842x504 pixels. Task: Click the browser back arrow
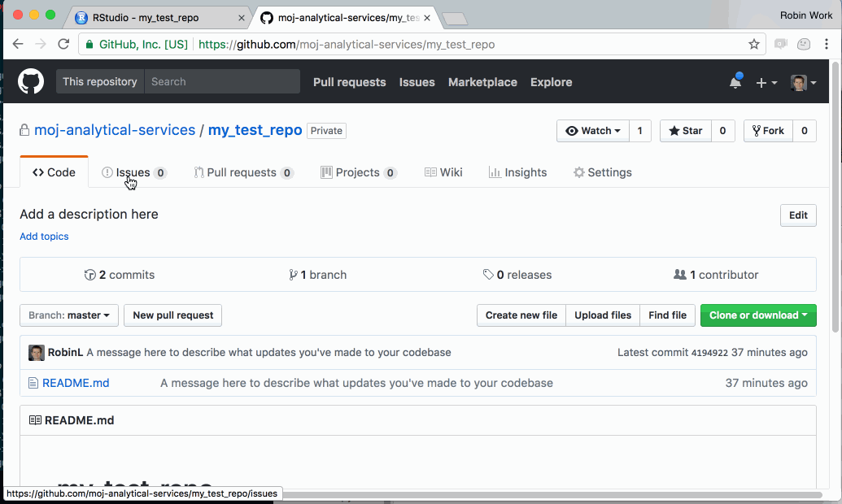[x=18, y=44]
